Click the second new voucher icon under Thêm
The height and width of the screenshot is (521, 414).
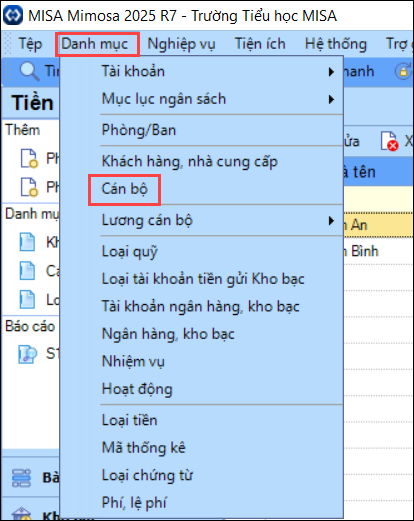[29, 187]
